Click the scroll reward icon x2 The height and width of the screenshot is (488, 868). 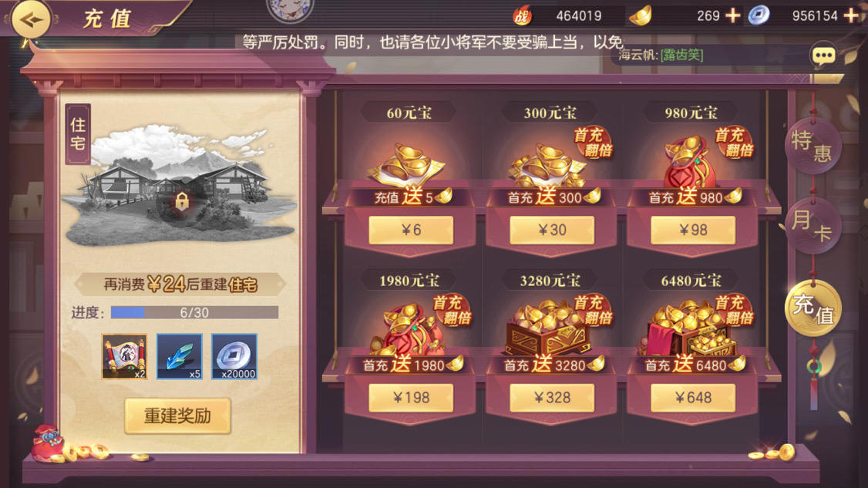coord(125,357)
